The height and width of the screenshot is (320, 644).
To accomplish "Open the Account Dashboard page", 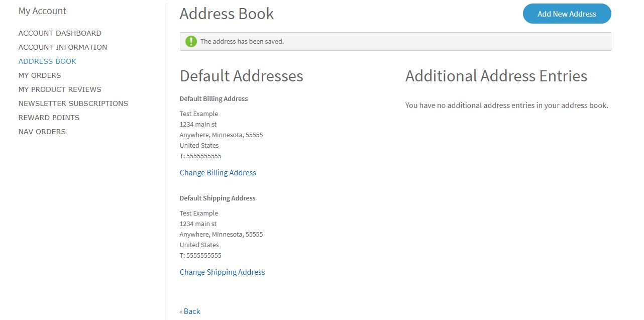I will (60, 33).
